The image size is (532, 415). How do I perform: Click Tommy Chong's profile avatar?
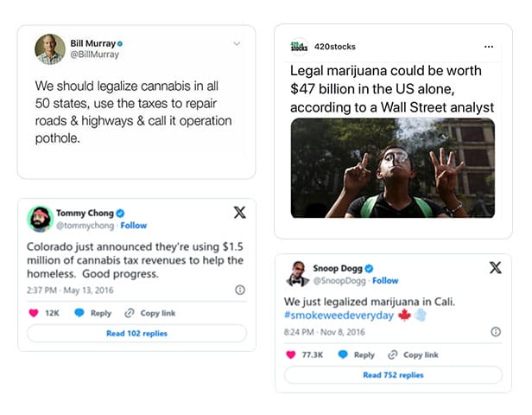(x=40, y=220)
